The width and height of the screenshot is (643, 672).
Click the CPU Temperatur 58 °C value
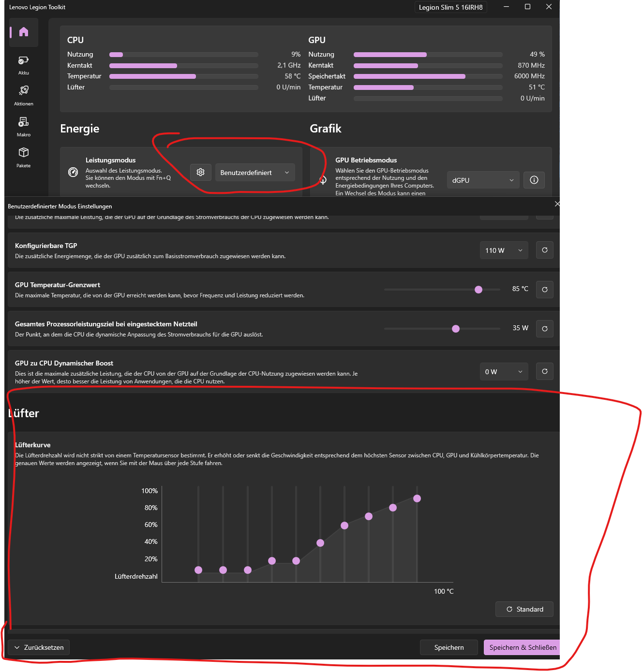tap(292, 76)
